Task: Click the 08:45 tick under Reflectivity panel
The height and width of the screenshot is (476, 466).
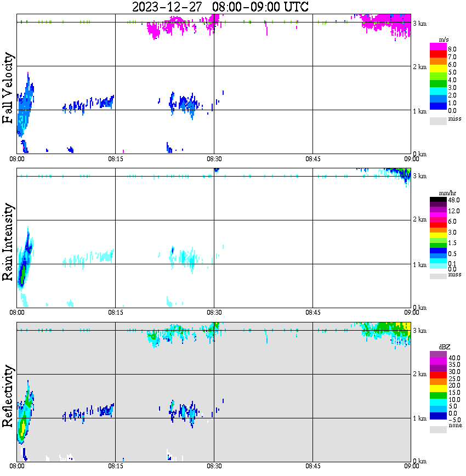Action: pos(312,466)
